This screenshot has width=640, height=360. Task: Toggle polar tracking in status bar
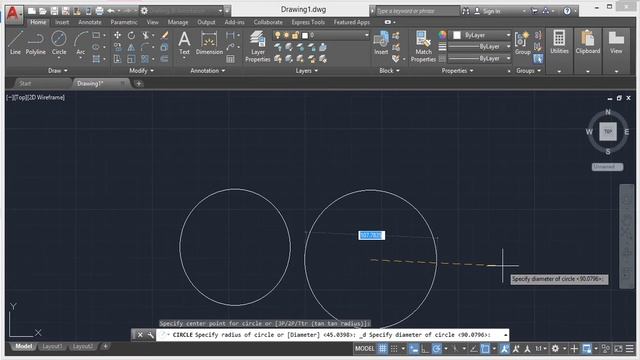(436, 349)
